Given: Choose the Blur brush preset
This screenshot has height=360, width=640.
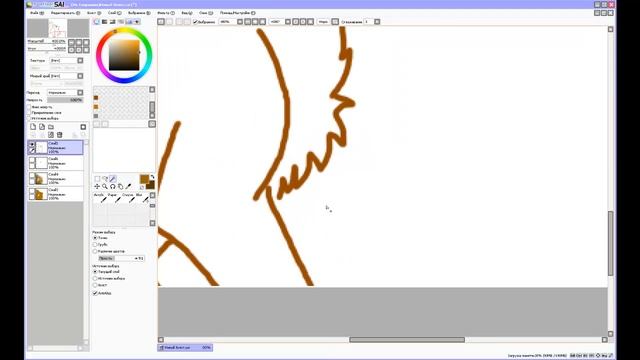Looking at the screenshot, I should [x=142, y=198].
